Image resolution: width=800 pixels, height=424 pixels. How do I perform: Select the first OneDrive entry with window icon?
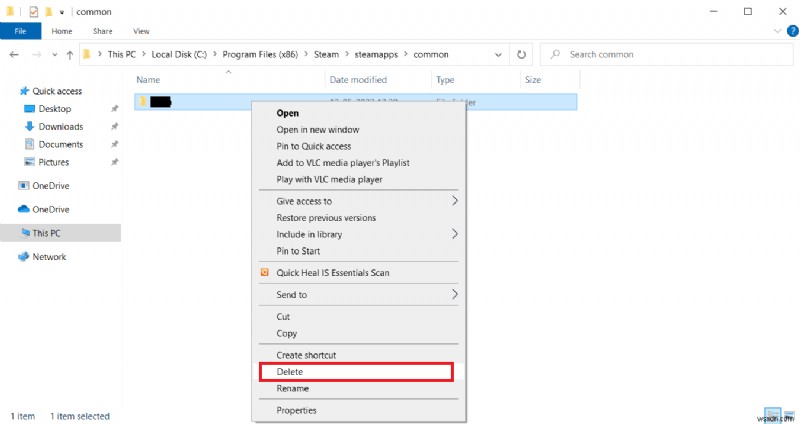coord(51,186)
